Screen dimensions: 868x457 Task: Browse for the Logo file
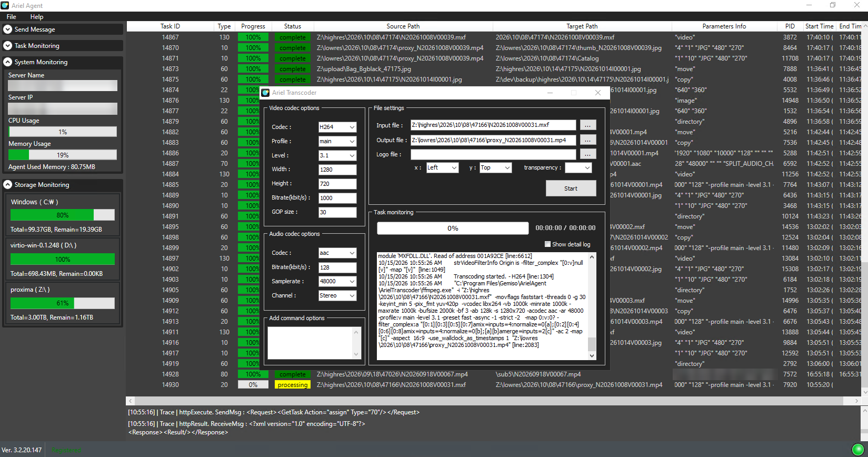(x=587, y=154)
